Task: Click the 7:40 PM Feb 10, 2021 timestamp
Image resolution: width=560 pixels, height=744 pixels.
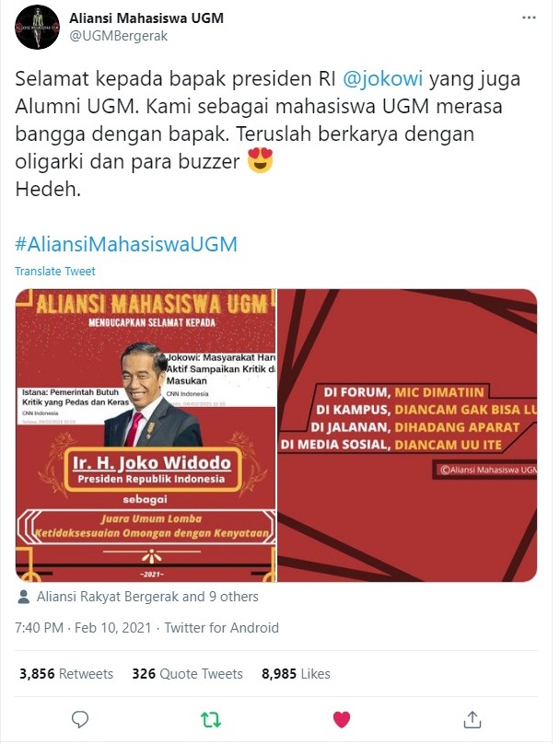Action: click(83, 628)
